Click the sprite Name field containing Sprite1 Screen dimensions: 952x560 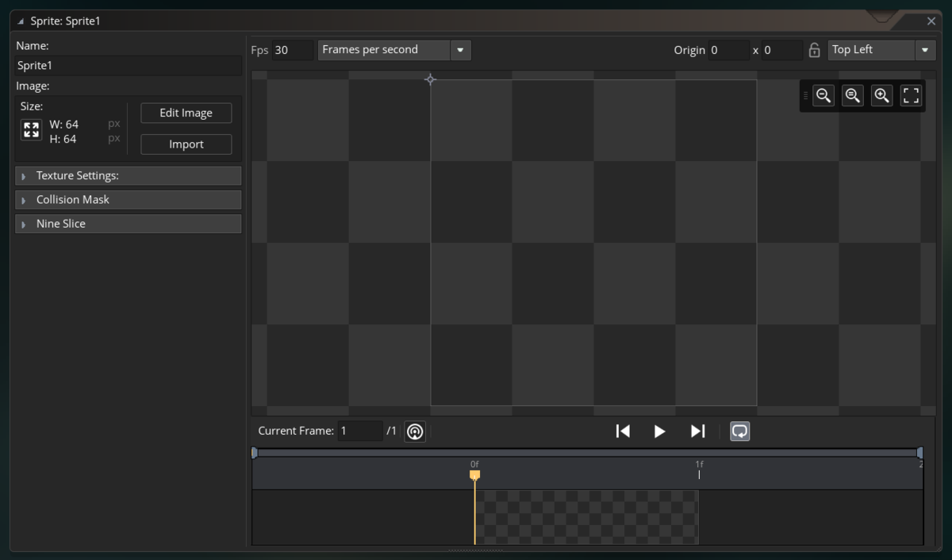(128, 66)
